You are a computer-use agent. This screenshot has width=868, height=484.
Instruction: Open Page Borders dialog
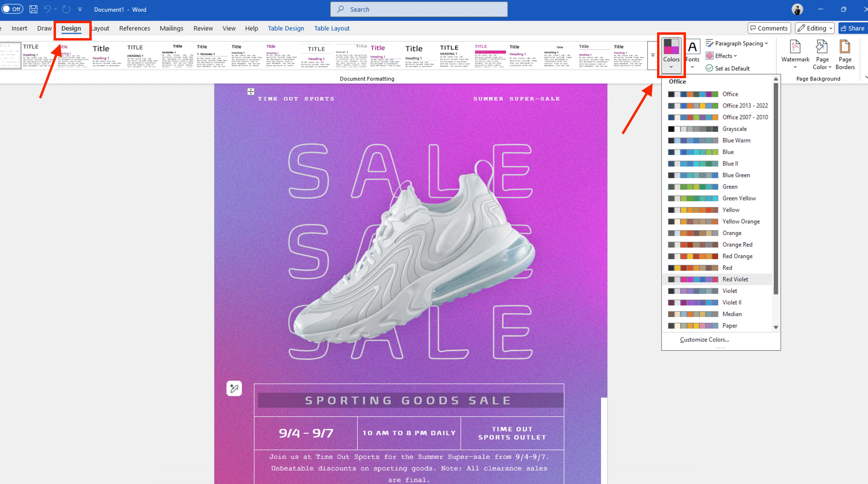[845, 53]
